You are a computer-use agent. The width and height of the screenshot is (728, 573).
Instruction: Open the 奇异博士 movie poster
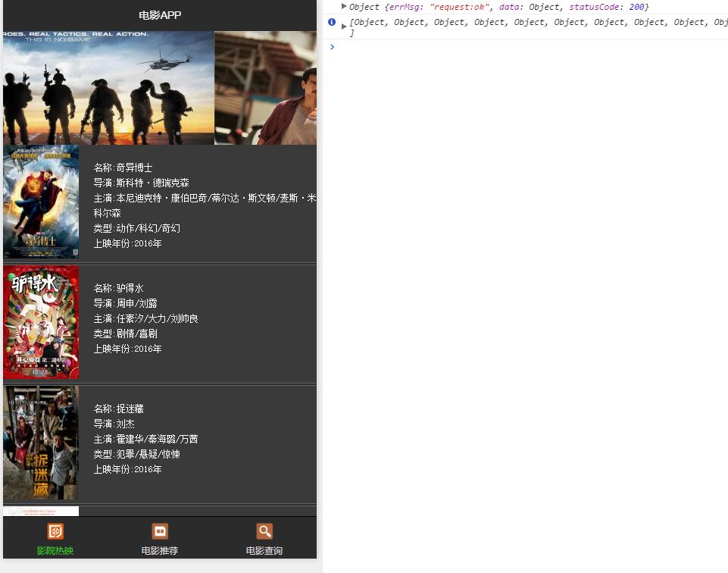tap(41, 202)
